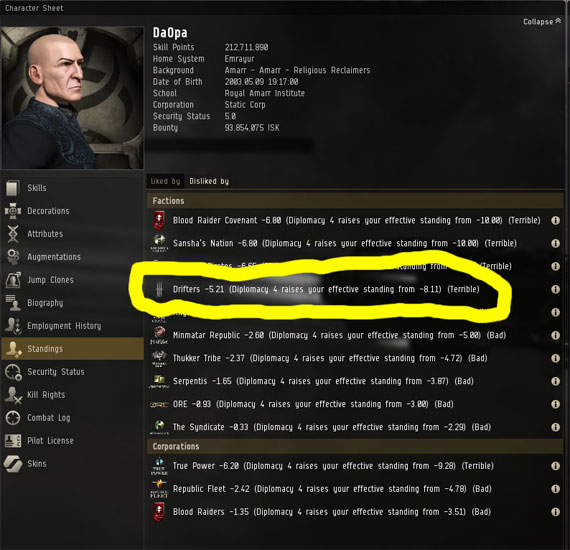Open the Static Corp corporation link
Screen dimensions: 570x550
pyautogui.click(x=245, y=105)
